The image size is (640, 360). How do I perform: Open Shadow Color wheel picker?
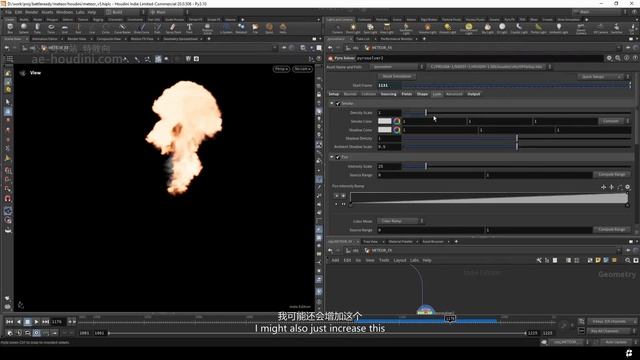click(397, 130)
